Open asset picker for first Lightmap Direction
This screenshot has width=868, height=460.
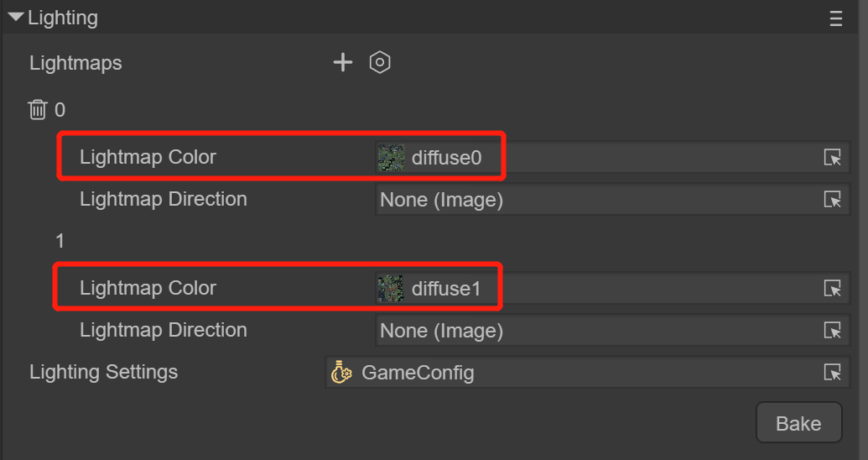pyautogui.click(x=832, y=200)
